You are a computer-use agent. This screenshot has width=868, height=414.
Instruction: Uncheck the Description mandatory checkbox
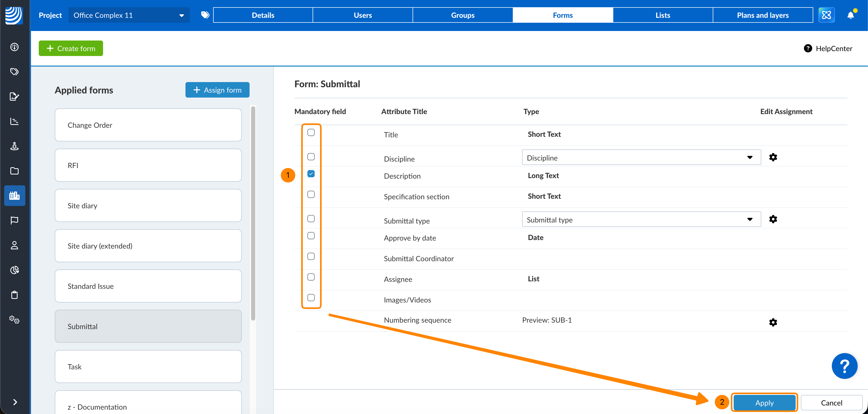pyautogui.click(x=311, y=174)
